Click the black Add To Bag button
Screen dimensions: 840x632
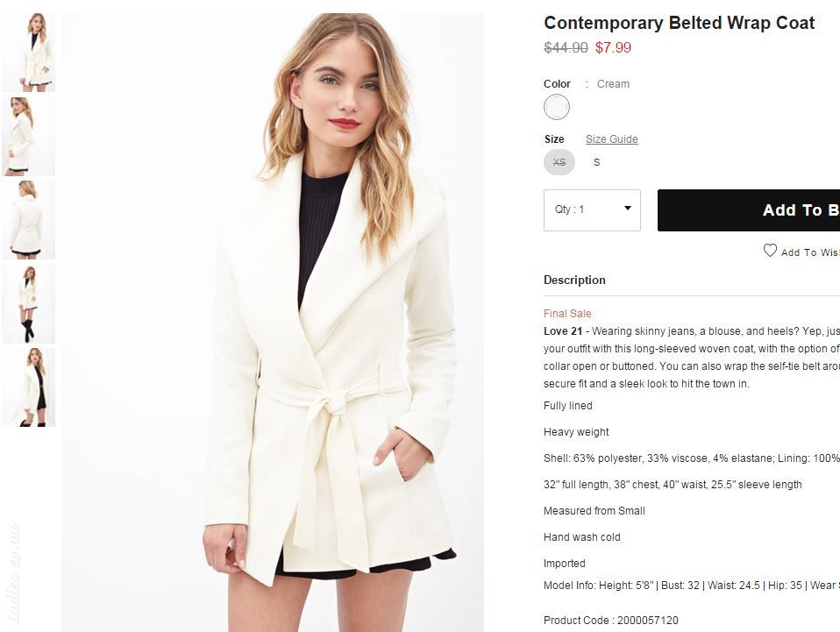[749, 210]
